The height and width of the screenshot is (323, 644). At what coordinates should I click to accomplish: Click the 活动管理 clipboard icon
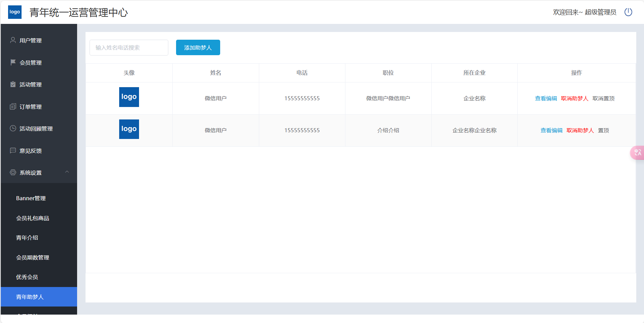13,84
